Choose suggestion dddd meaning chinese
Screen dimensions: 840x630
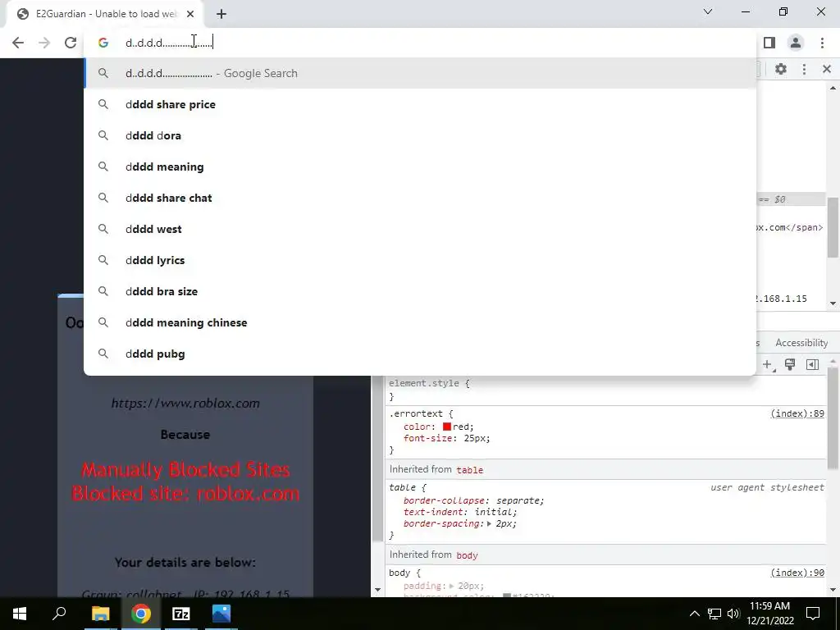[420, 322]
